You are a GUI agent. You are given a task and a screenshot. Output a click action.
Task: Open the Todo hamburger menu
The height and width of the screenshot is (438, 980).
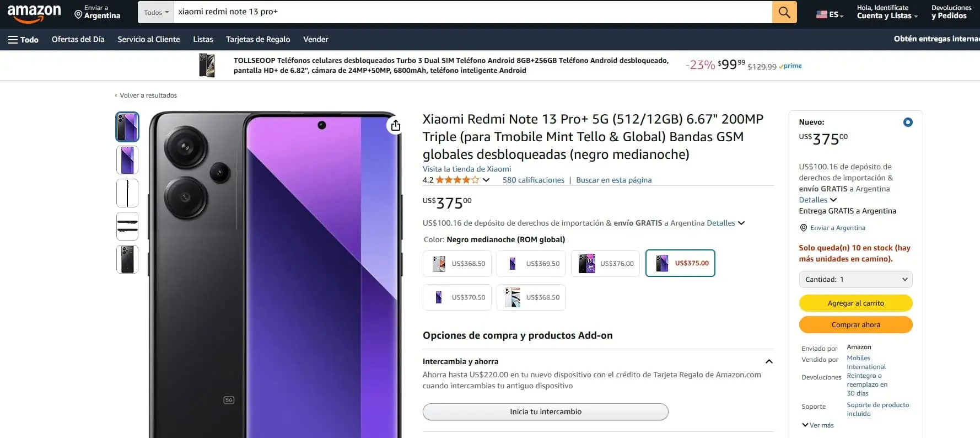coord(23,39)
